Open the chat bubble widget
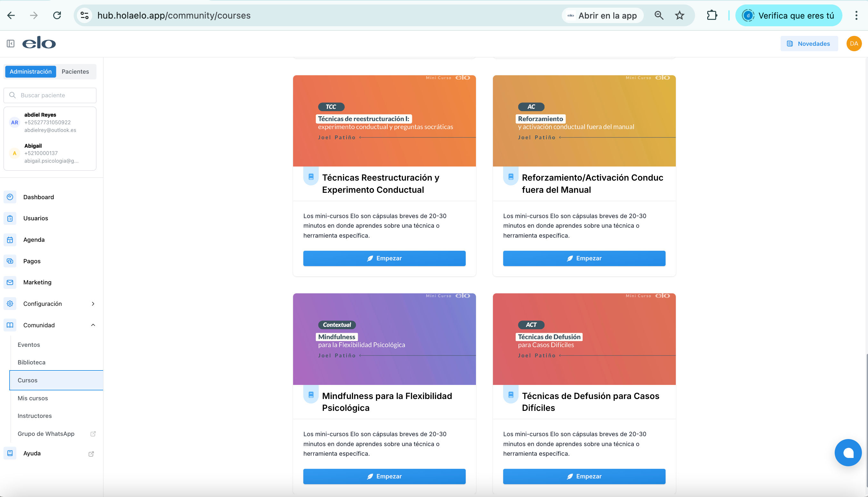 pos(848,452)
